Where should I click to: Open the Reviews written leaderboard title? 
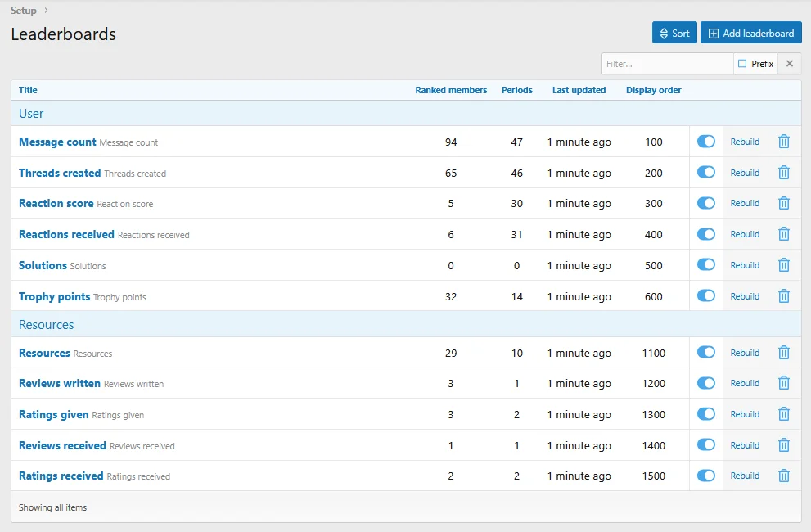60,384
